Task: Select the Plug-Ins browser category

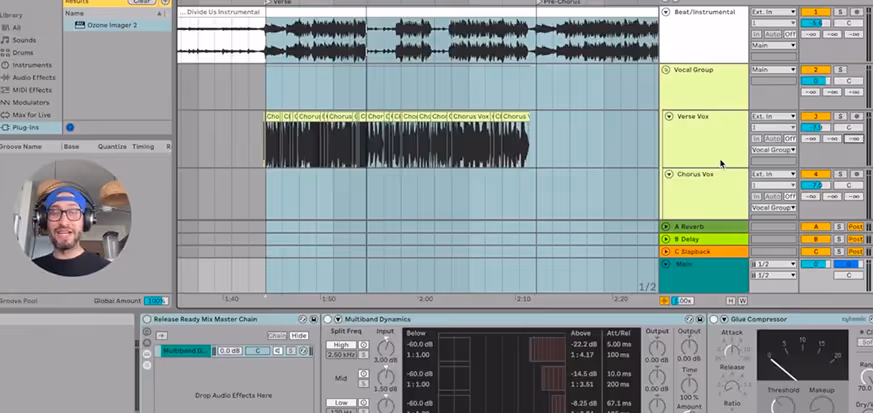Action: pos(30,127)
